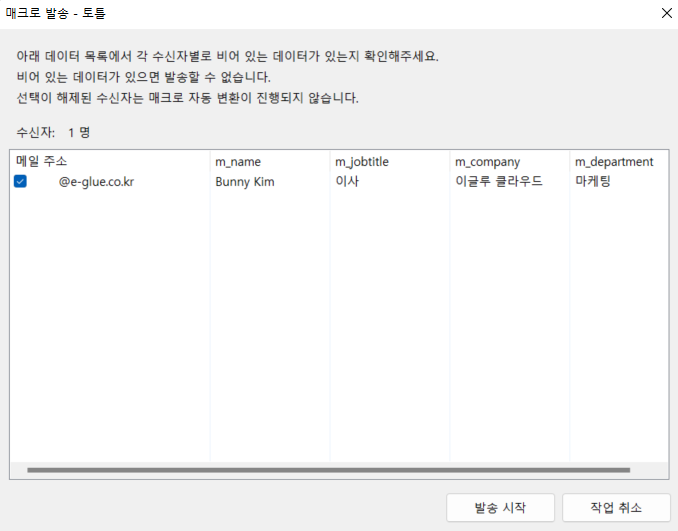The image size is (678, 531).
Task: Select the 이글루 클라우드 company cell
Action: coord(499,181)
